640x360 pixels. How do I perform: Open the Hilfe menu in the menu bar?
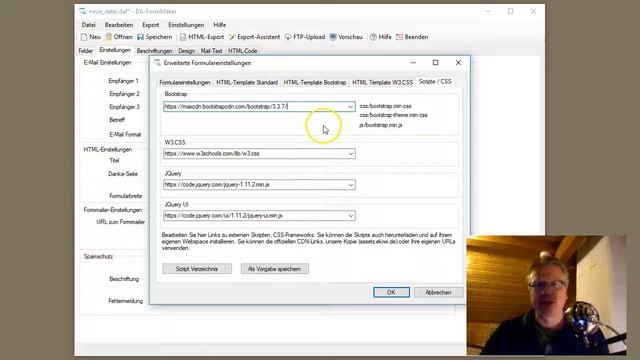(220, 25)
